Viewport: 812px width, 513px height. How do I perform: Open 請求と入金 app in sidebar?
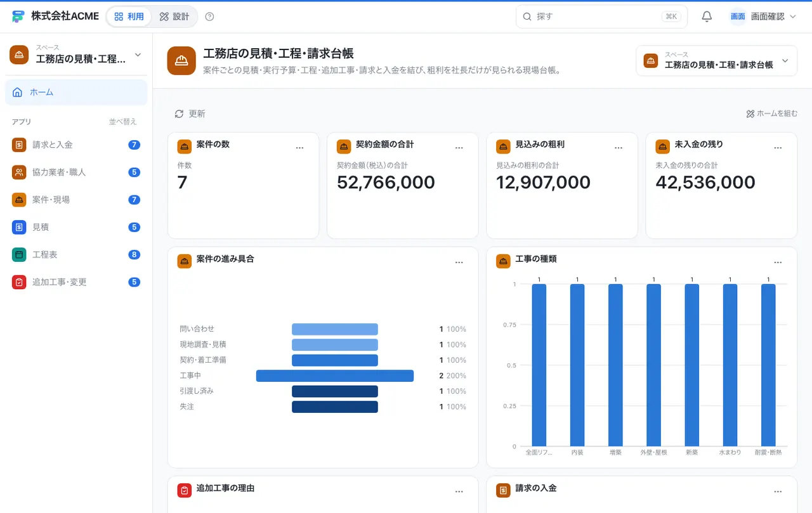click(x=76, y=145)
